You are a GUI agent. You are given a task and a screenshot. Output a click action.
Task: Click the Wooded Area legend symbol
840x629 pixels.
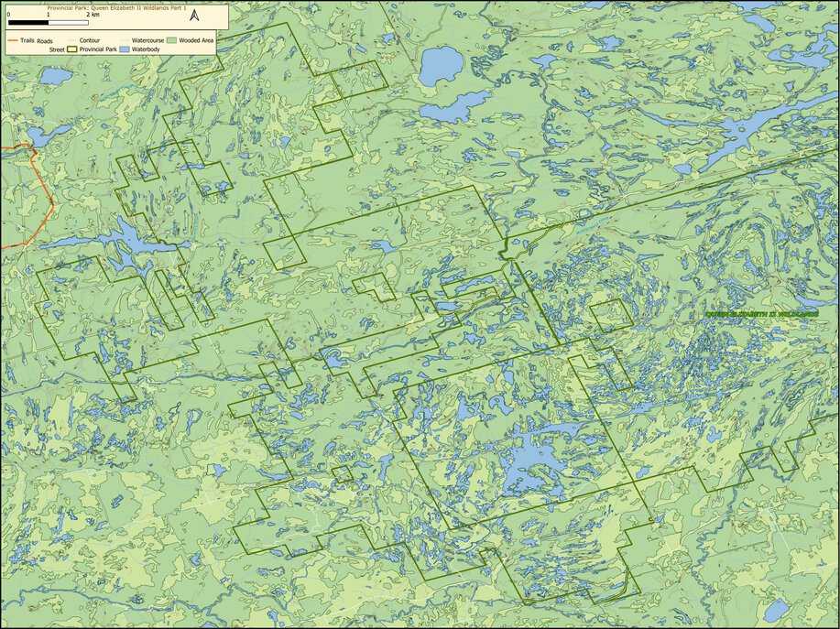pyautogui.click(x=171, y=40)
